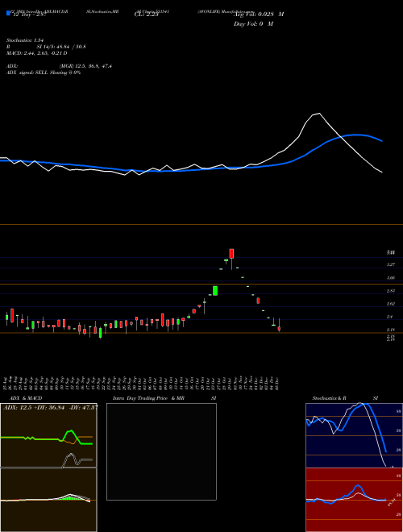The image size is (403, 532).
Task: Click the 'ADX signal: SELL Slowing @ 0%' text
Action: (44, 73)
